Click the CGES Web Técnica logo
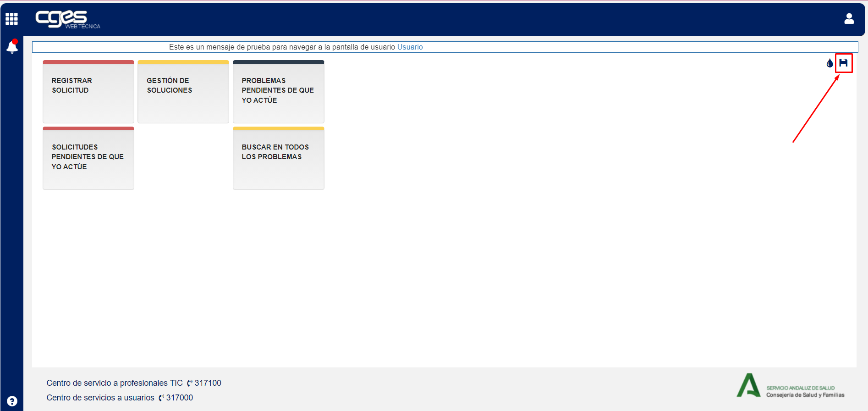The image size is (868, 411). [x=68, y=19]
